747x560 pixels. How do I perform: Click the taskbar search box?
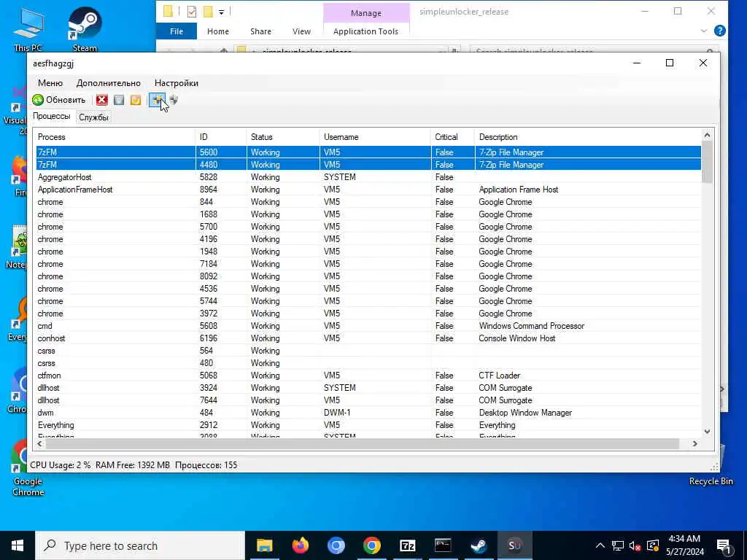(140, 545)
